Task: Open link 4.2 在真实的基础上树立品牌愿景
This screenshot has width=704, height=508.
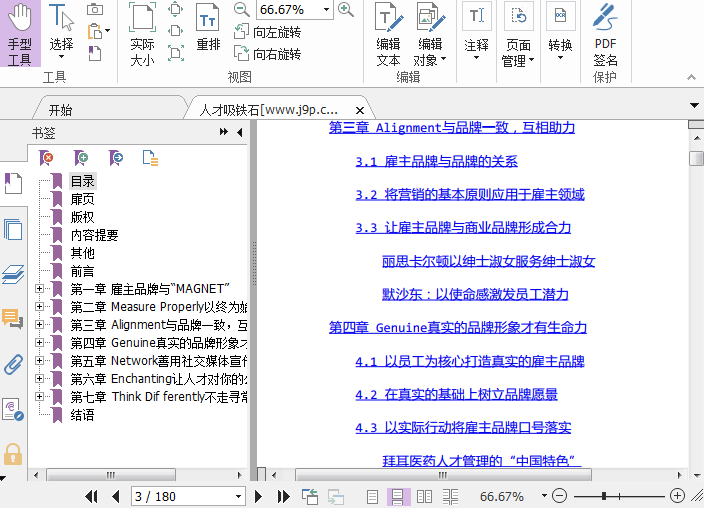Action: pos(456,394)
